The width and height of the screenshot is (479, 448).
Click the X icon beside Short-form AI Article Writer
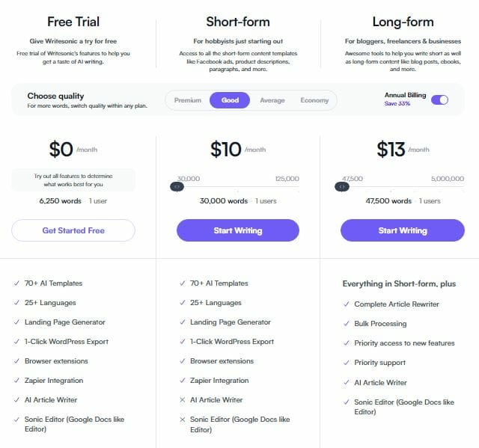(x=183, y=400)
